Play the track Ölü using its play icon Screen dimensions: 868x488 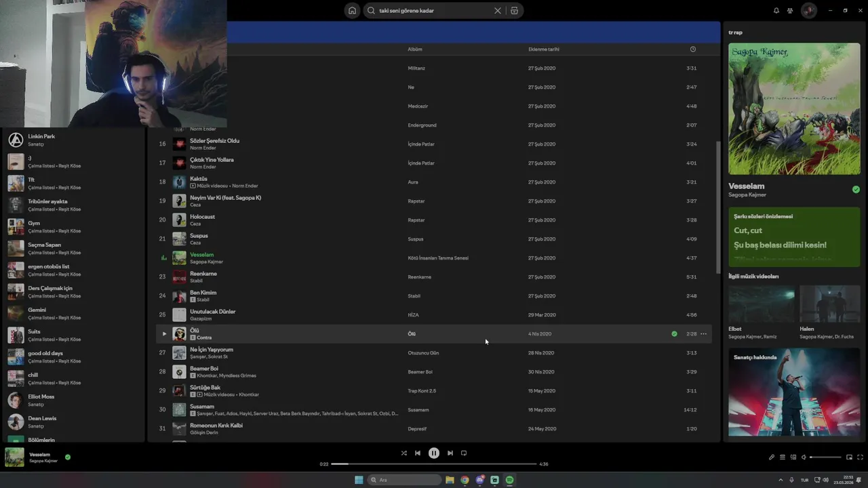click(x=164, y=333)
